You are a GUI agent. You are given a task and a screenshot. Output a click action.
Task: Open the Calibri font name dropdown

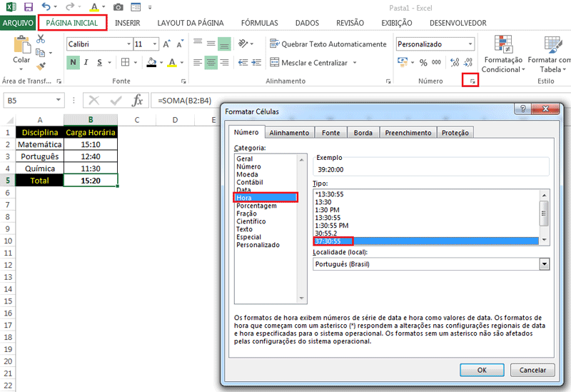[127, 44]
